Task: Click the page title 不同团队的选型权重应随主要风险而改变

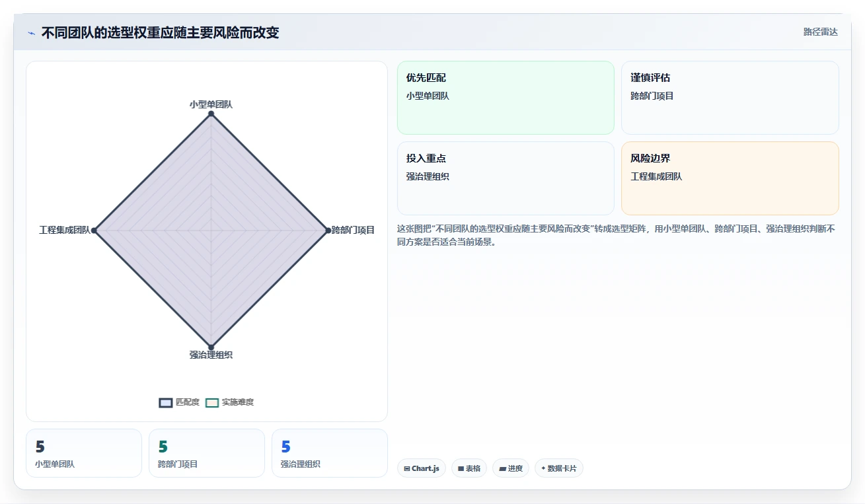Action: [x=161, y=33]
